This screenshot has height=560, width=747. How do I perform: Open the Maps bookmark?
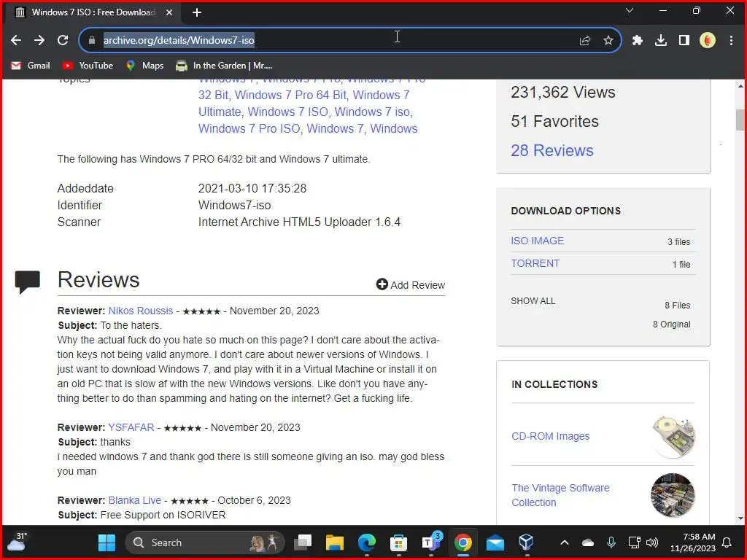pos(145,66)
